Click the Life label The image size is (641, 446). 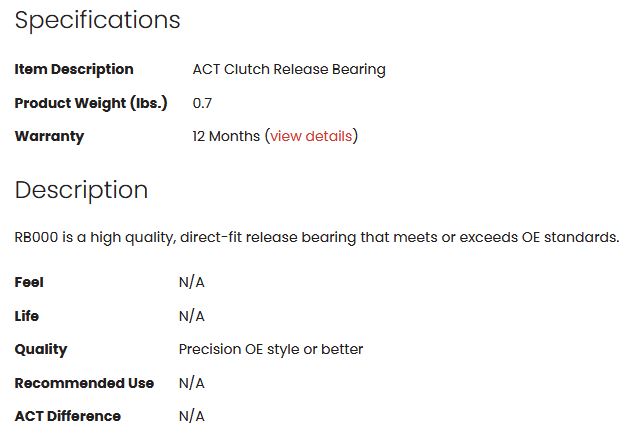click(x=27, y=316)
